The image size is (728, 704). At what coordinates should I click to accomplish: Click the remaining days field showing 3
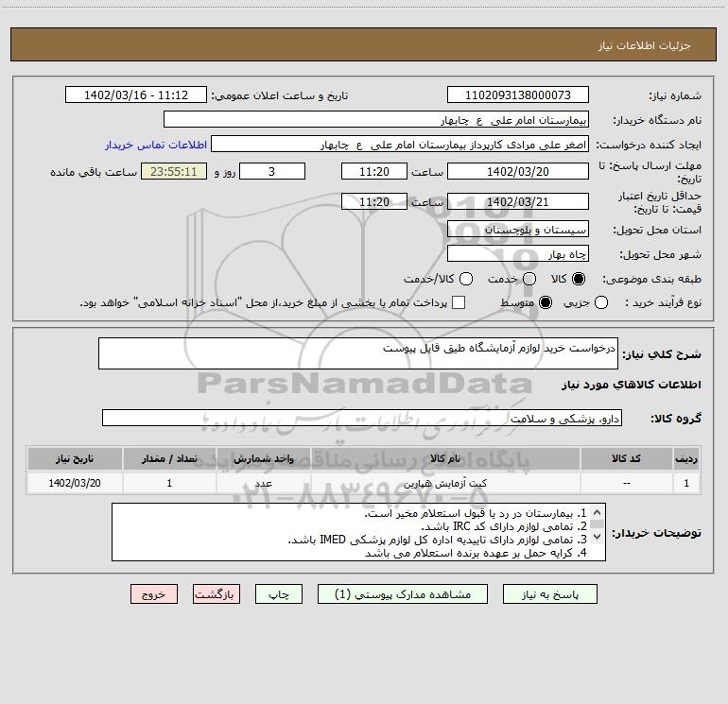coord(272,171)
